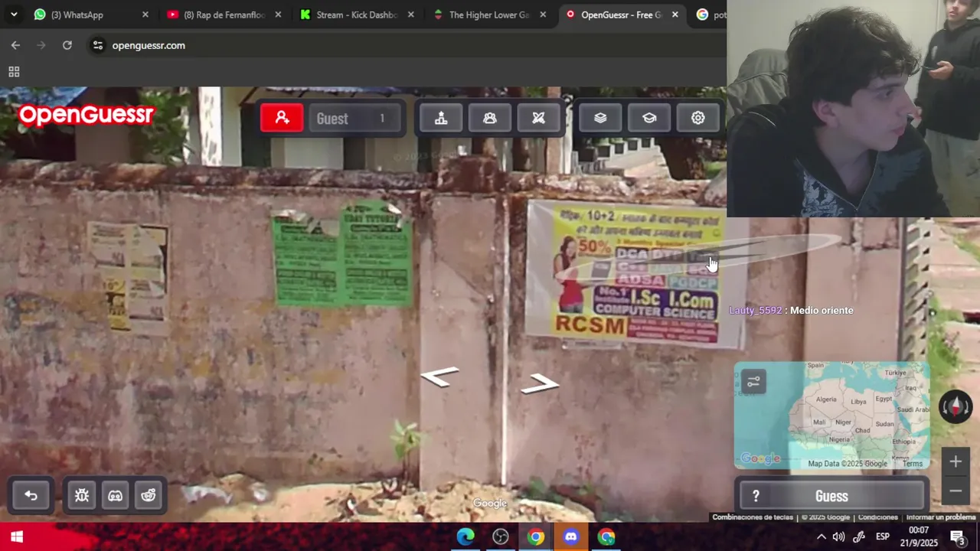Reload the OpenGuessr page
The height and width of the screenshot is (551, 980).
[x=67, y=45]
